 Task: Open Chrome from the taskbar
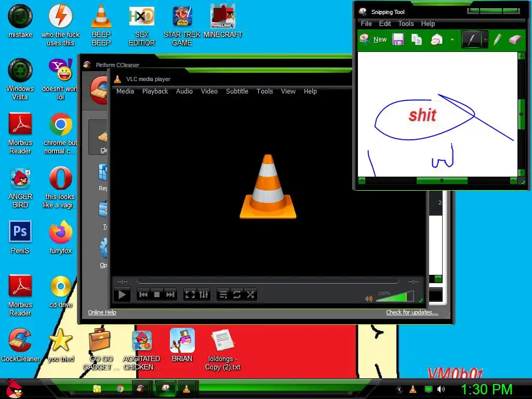coord(120,389)
